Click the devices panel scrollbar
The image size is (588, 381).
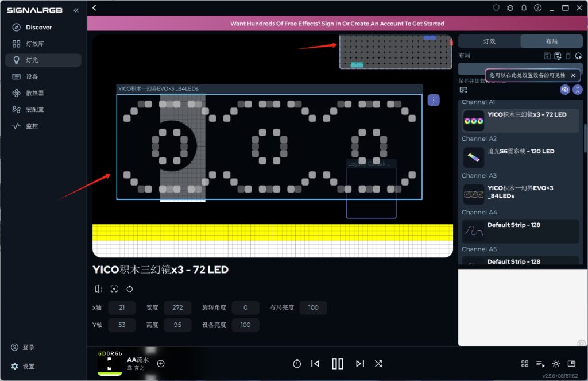[x=585, y=138]
